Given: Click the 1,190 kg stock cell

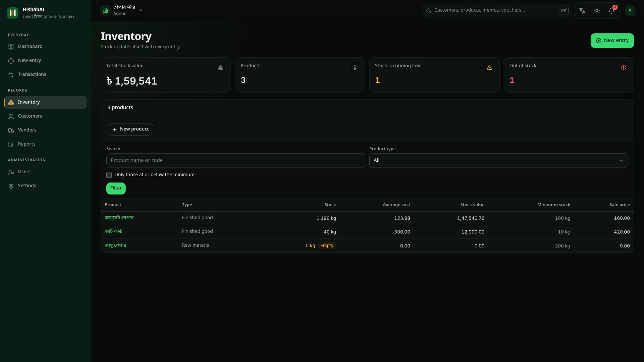Looking at the screenshot, I should tap(326, 218).
